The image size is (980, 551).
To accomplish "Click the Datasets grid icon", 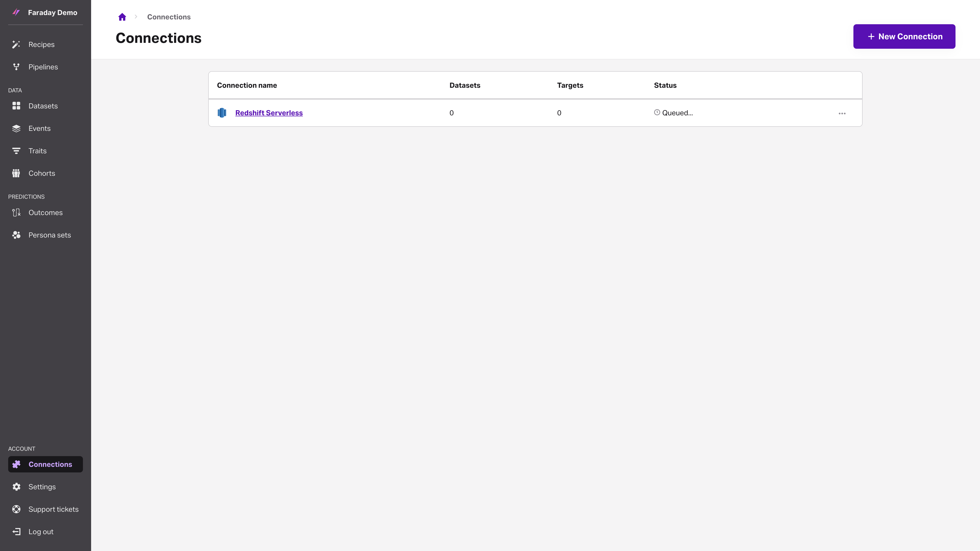I will (x=16, y=106).
